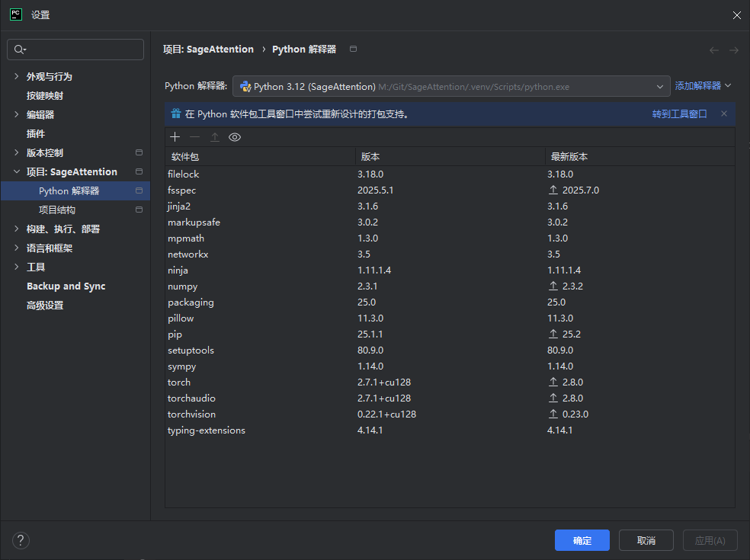Click the upgrade arrow next to fsspec 2025.7.0
Viewport: 750px width, 560px height.
(x=553, y=190)
